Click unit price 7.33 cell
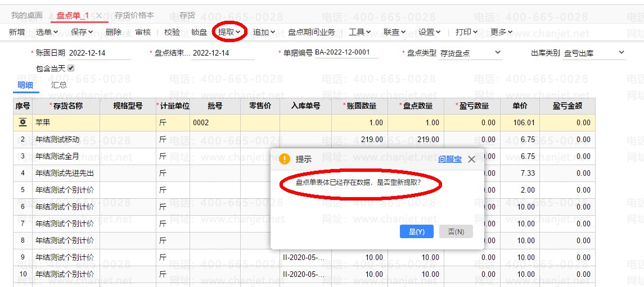Image resolution: width=644 pixels, height=287 pixels. 520,173
